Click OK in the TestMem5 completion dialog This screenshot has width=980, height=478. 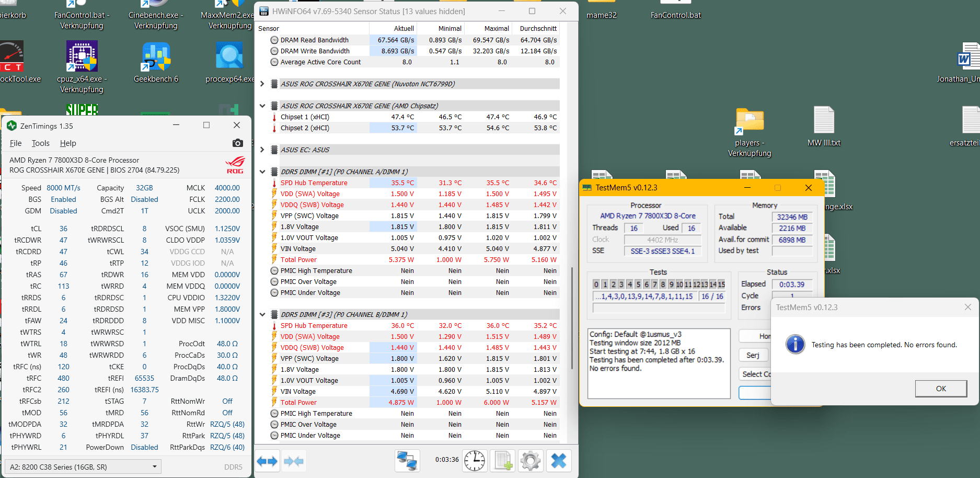tap(941, 389)
